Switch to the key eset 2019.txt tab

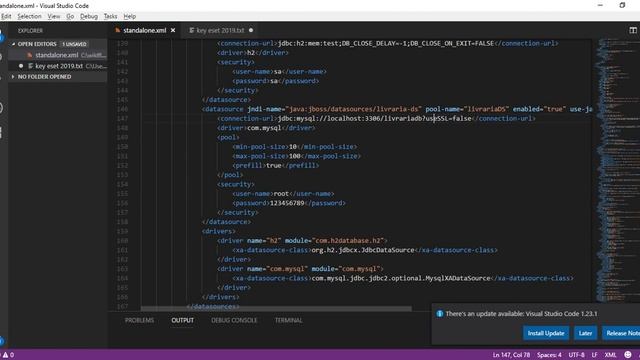(x=220, y=30)
